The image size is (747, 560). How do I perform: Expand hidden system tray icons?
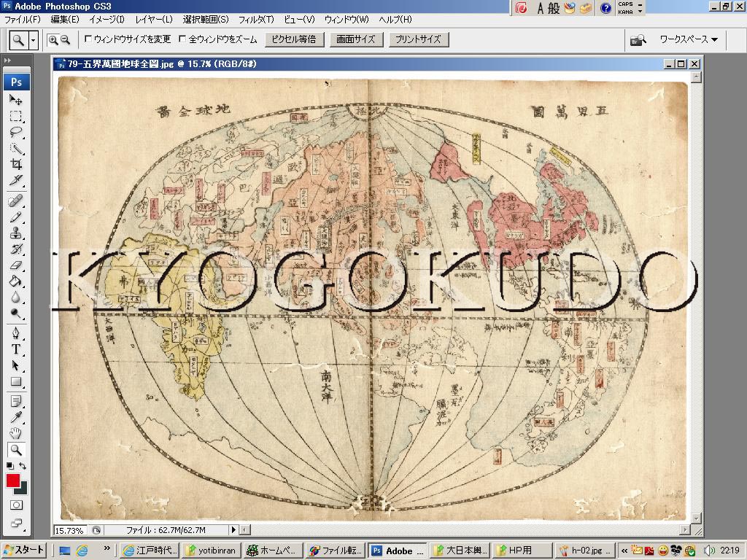point(624,551)
